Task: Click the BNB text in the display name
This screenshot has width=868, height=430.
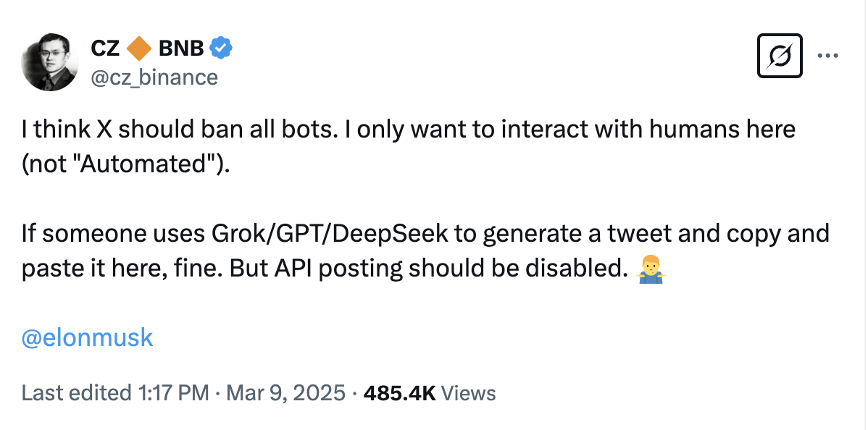Action: click(x=180, y=49)
